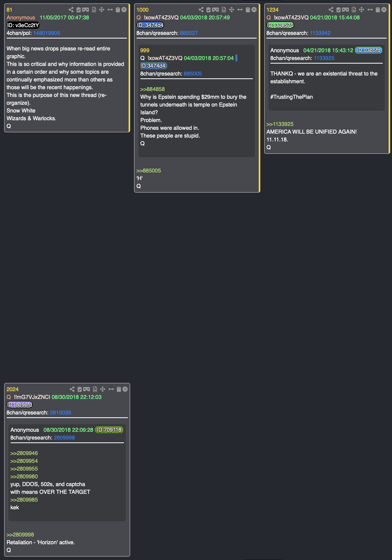Click post number 2024
This screenshot has width=392, height=560.
[12, 389]
